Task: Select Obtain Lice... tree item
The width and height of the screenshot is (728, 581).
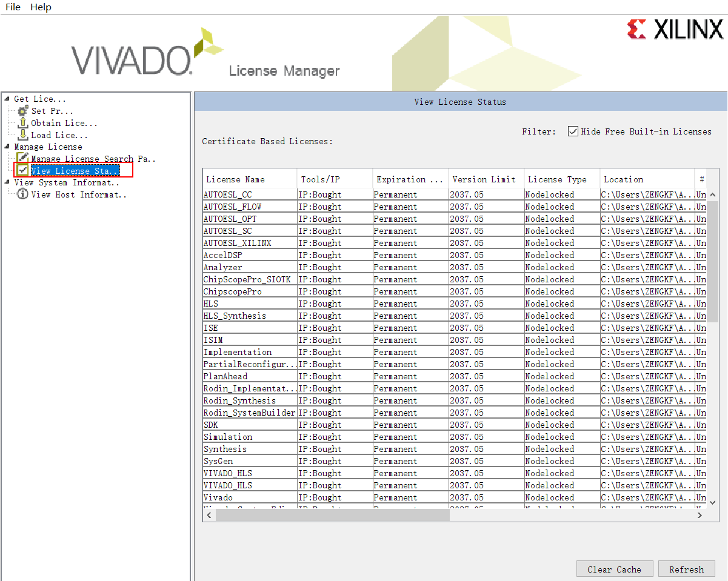Action: pos(64,123)
